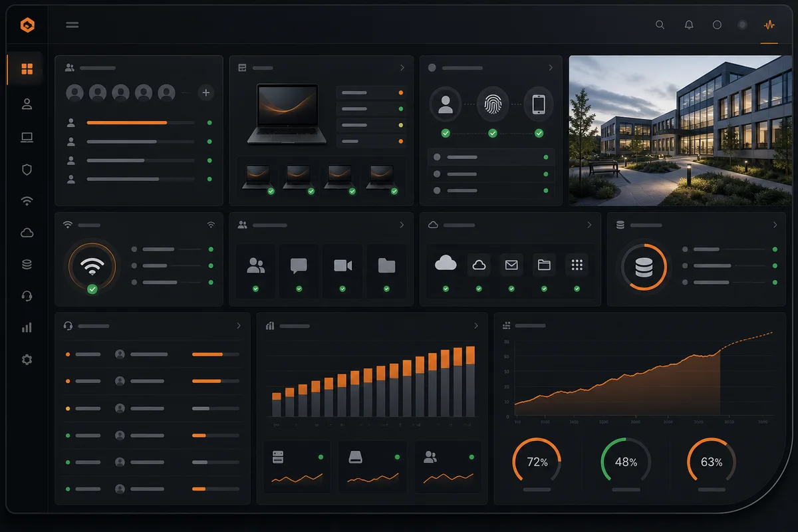This screenshot has width=798, height=532.
Task: Open the files folder tile in the cloud panel
Action: pyautogui.click(x=544, y=265)
